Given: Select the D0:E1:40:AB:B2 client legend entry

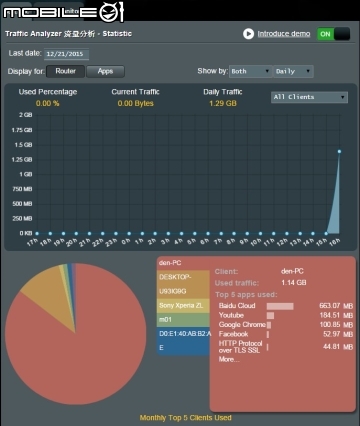Looking at the screenshot, I should click(x=183, y=341).
